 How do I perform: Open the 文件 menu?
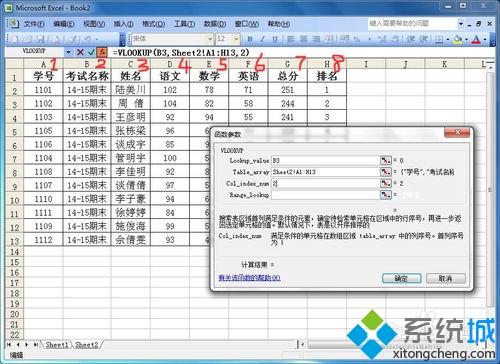click(x=34, y=24)
